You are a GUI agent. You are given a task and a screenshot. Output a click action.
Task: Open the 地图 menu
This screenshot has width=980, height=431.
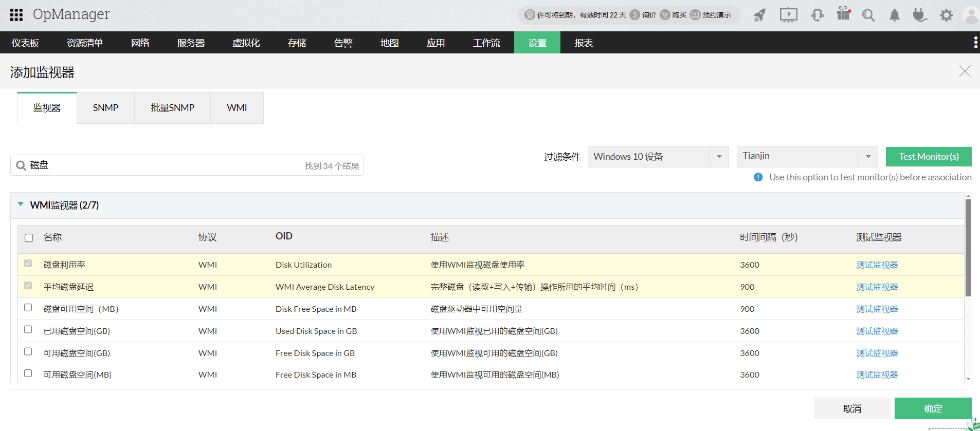tap(390, 43)
